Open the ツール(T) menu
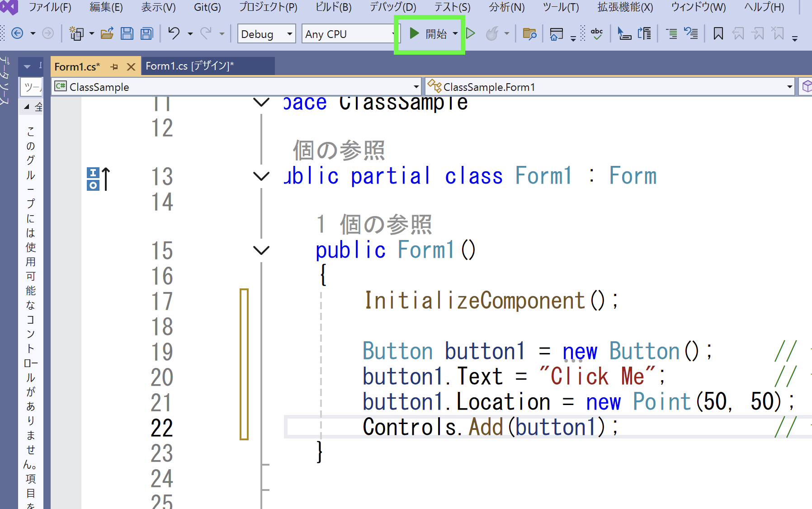Screen dimensions: 812x509 click(x=561, y=7)
